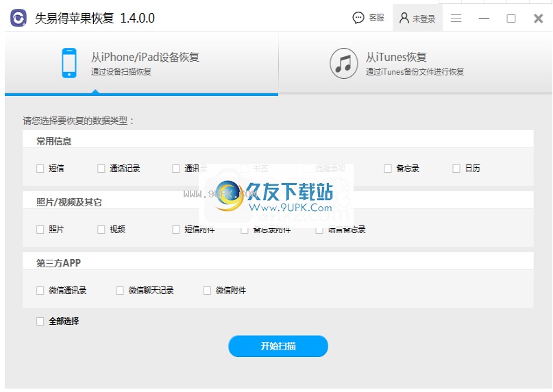This screenshot has height=392, width=553.
Task: Enable the 微信附件 checkbox
Action: pyautogui.click(x=207, y=291)
